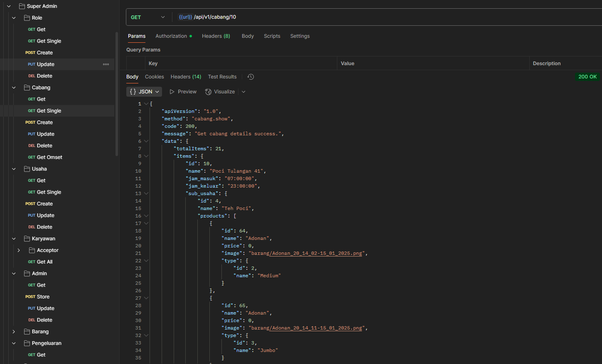The height and width of the screenshot is (364, 602).
Task: Click the 200 OK status label
Action: [587, 77]
